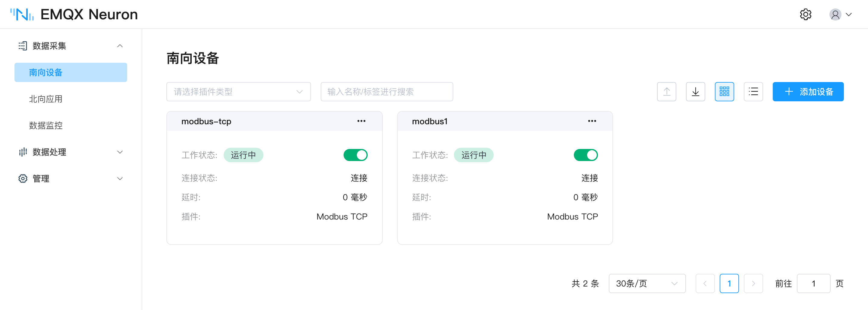Go to next page arrow
The height and width of the screenshot is (310, 868).
coord(753,283)
